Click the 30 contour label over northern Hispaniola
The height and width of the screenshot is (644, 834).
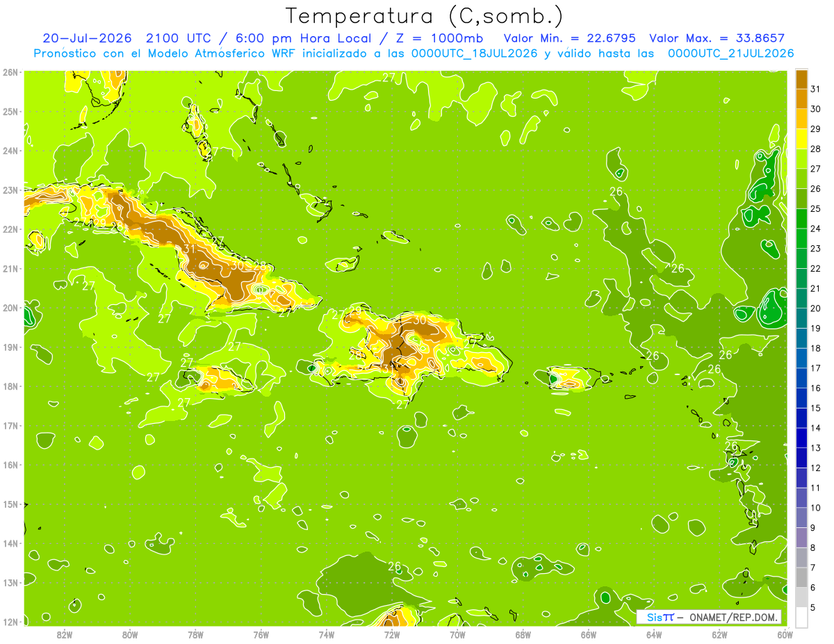coord(420,320)
